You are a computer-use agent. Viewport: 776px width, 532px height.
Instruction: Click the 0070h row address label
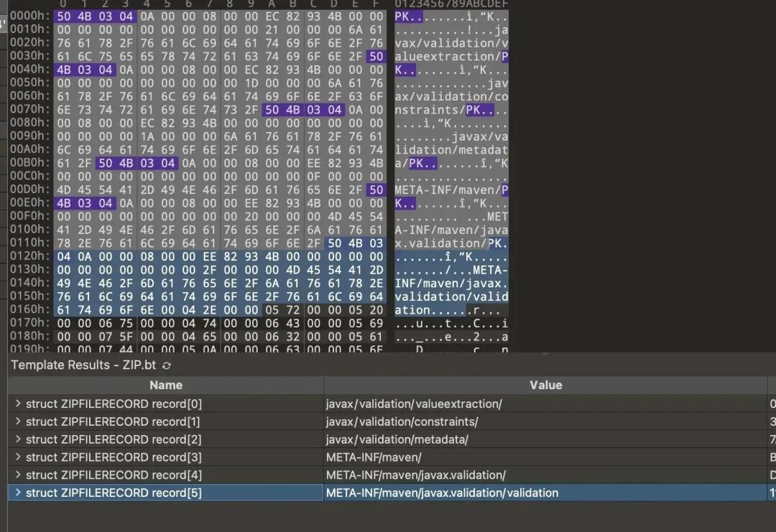[x=29, y=109]
